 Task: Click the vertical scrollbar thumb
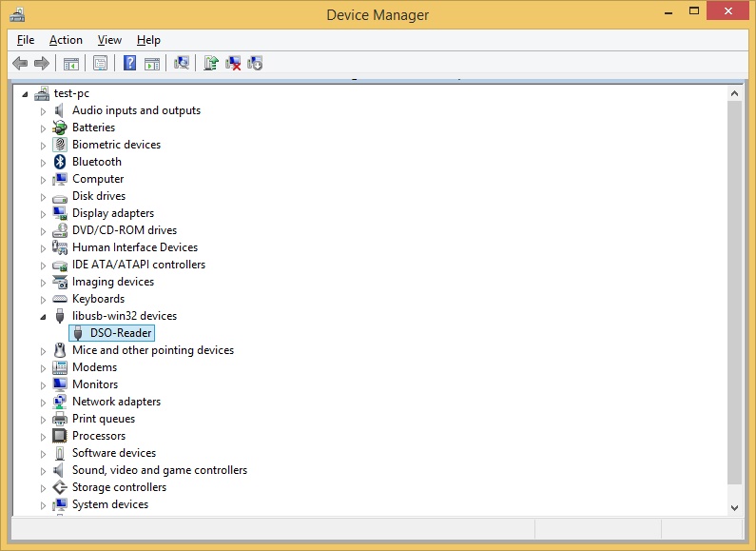[734, 292]
